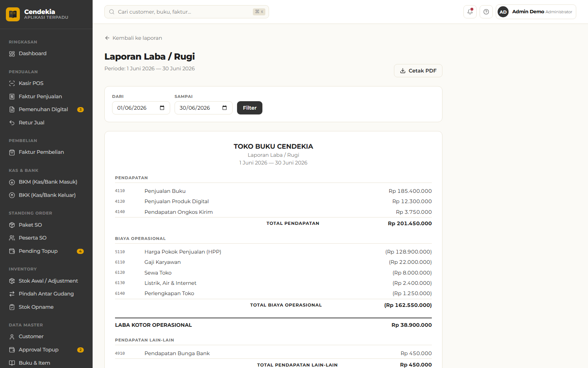Click the Retur Jual undo icon
The width and height of the screenshot is (588, 368).
(x=12, y=123)
